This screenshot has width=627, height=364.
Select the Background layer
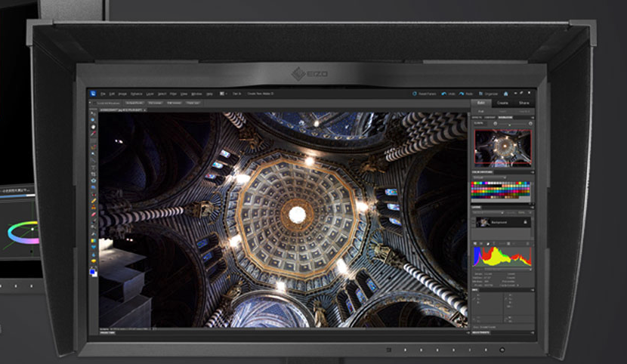pyautogui.click(x=503, y=222)
